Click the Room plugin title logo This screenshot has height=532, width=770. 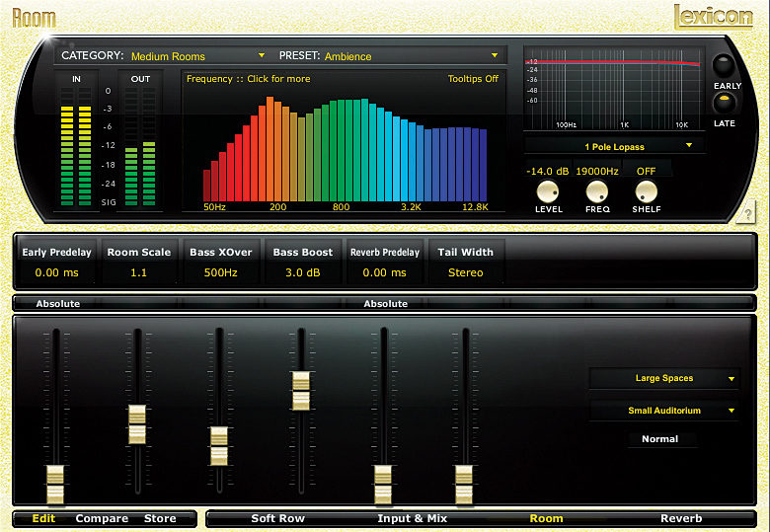(x=34, y=18)
